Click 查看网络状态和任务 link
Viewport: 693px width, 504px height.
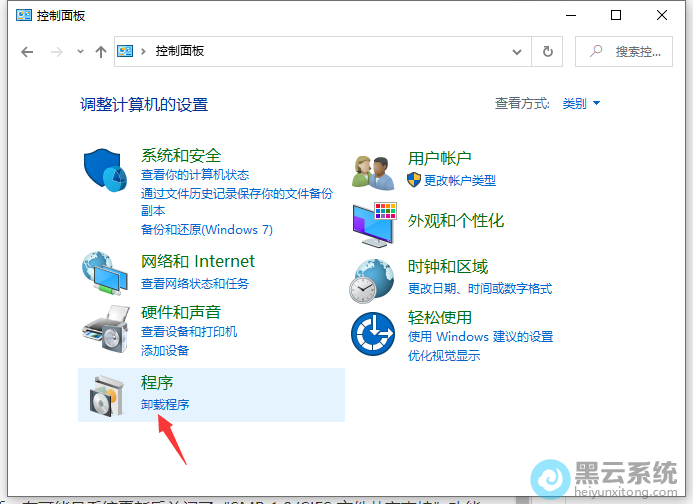pyautogui.click(x=194, y=283)
